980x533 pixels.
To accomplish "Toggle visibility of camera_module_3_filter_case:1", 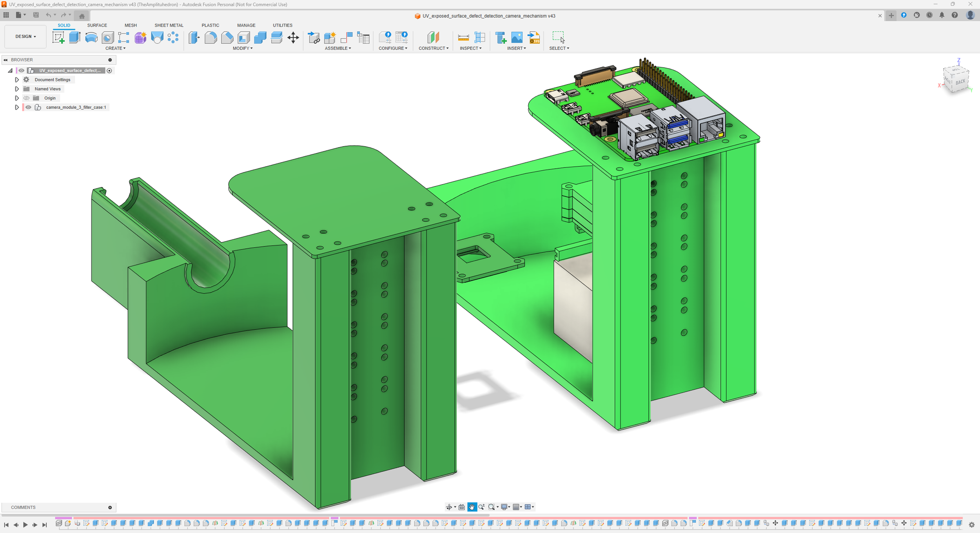I will (29, 107).
